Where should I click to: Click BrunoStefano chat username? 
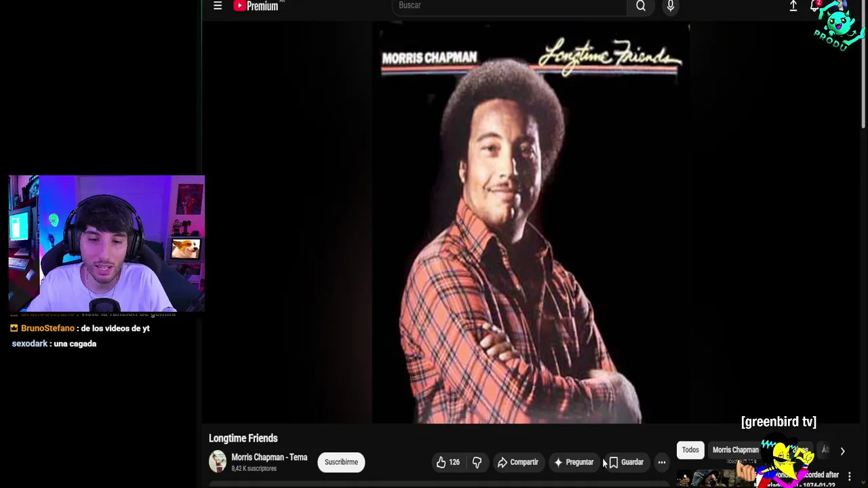pyautogui.click(x=47, y=328)
